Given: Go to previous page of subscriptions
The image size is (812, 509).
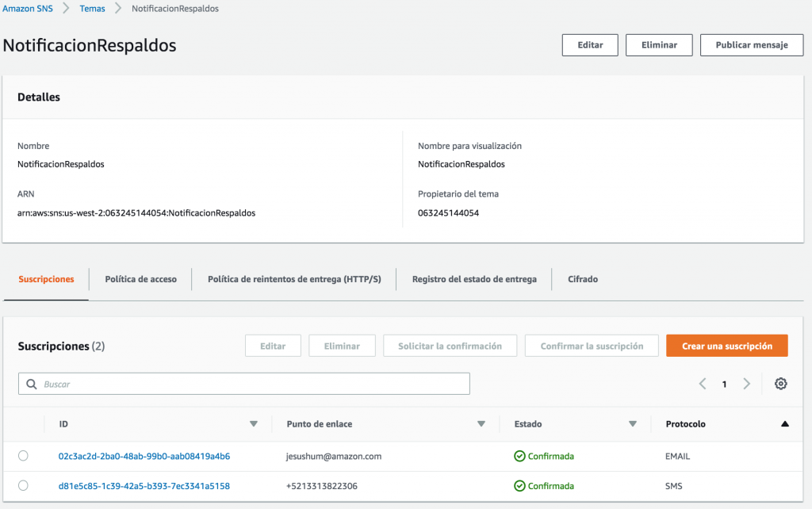Looking at the screenshot, I should tap(703, 384).
